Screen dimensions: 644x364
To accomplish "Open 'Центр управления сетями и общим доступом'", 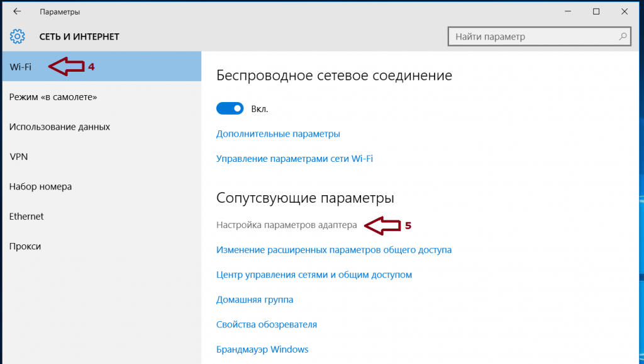I will click(x=314, y=275).
